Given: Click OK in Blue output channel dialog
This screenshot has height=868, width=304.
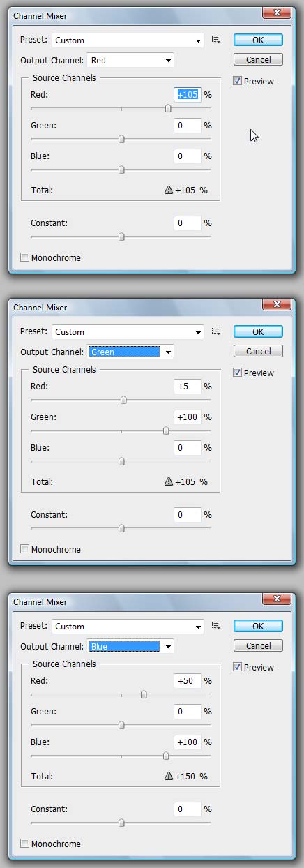Looking at the screenshot, I should 258,626.
